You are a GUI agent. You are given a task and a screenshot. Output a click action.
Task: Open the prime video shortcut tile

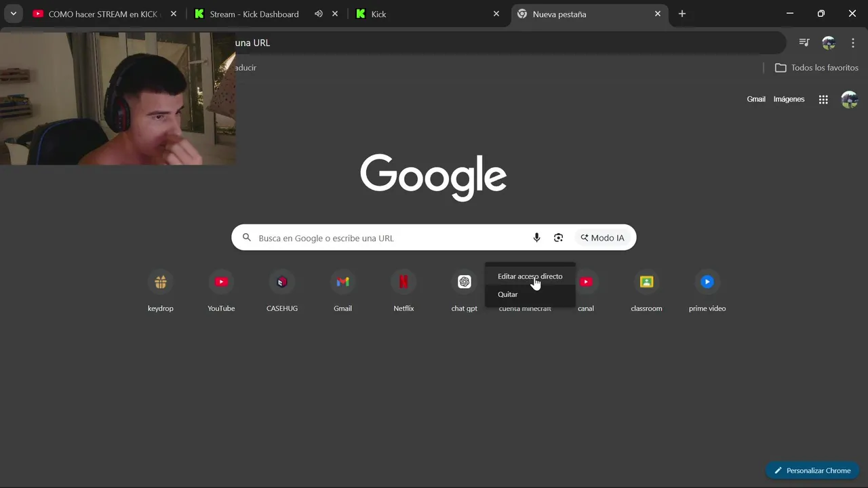707,289
